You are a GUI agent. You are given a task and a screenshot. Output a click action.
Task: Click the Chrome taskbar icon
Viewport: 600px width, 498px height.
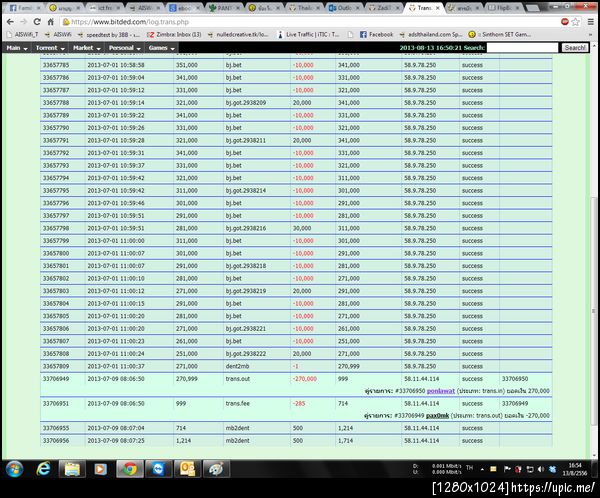point(130,469)
